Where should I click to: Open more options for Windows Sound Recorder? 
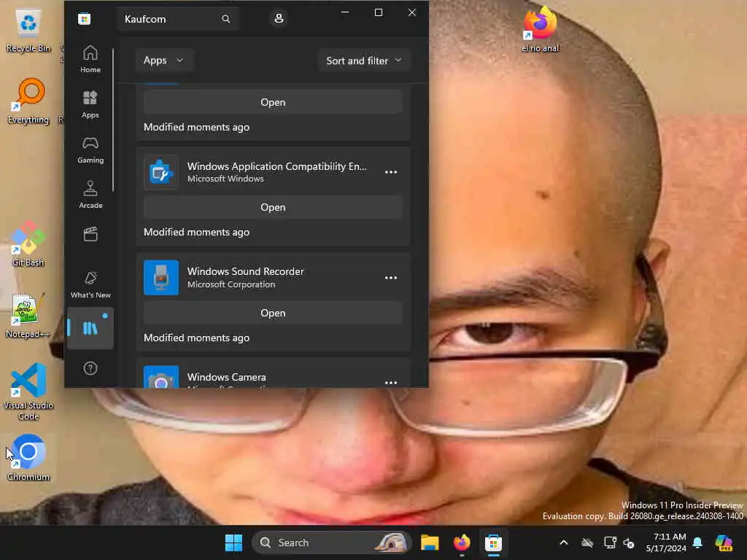[391, 278]
